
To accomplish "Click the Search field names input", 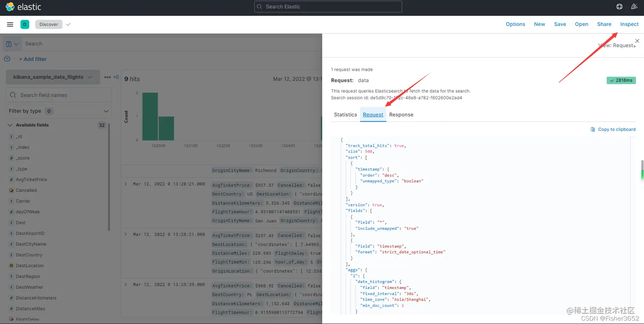I will click(59, 95).
